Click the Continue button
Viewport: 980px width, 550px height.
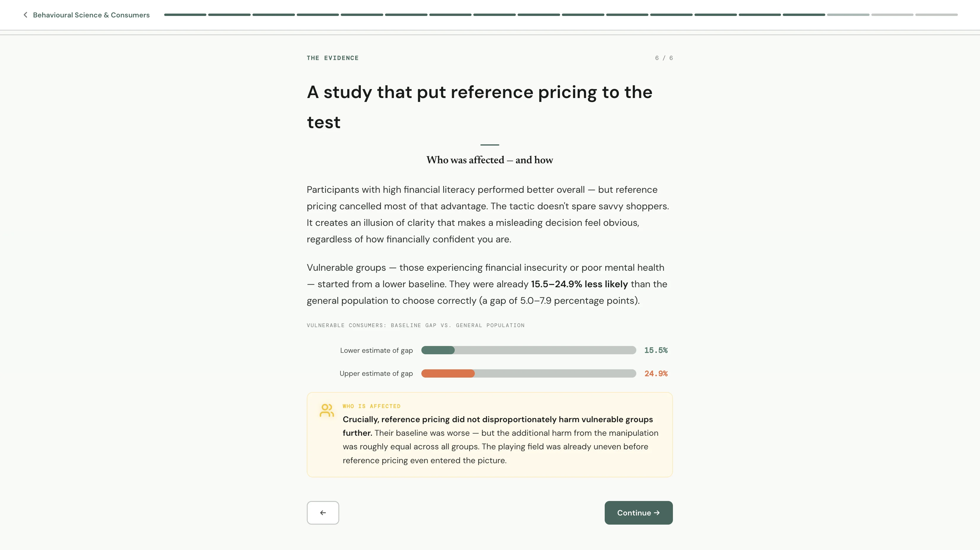click(x=638, y=513)
